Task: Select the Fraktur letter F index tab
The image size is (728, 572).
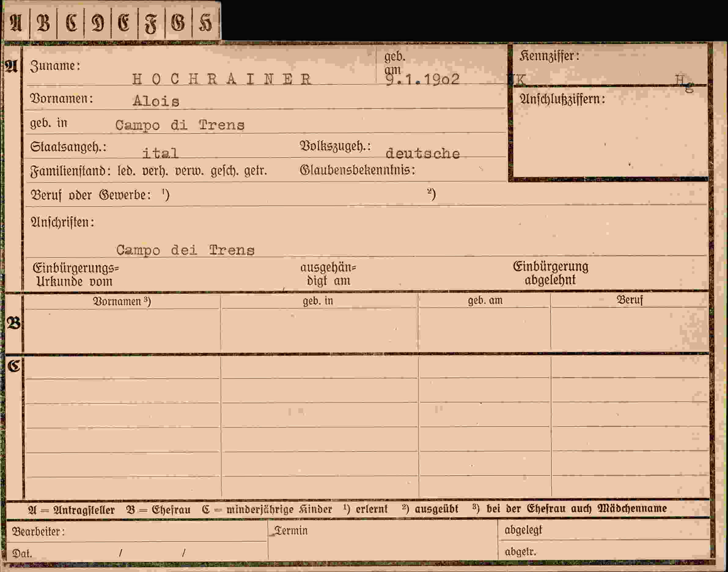Action: [x=151, y=24]
